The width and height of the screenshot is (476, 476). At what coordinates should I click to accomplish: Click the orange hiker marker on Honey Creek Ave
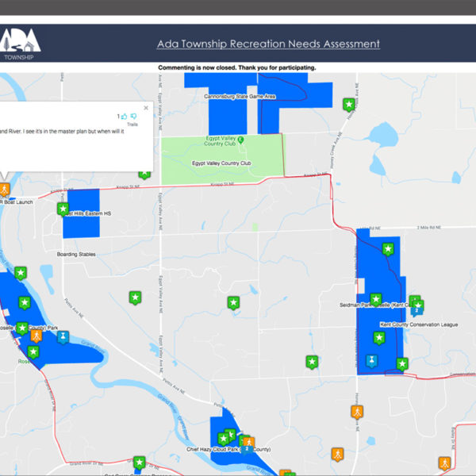pyautogui.click(x=357, y=412)
